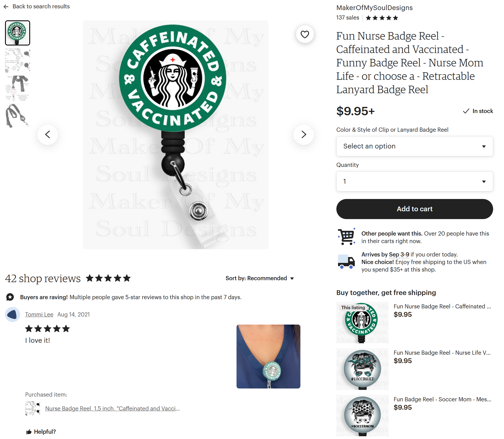Select the gray lanyard thumbnail image
The width and height of the screenshot is (504, 439).
click(18, 115)
